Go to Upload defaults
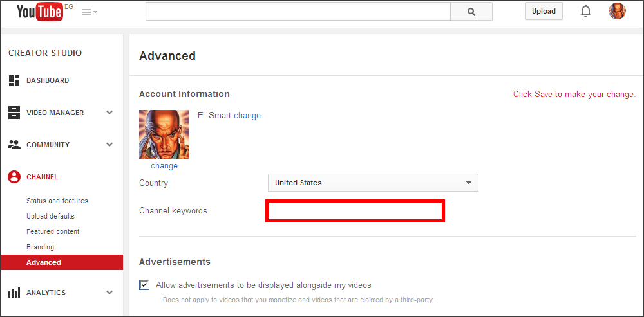Screen dimensions: 644x317 (50, 215)
